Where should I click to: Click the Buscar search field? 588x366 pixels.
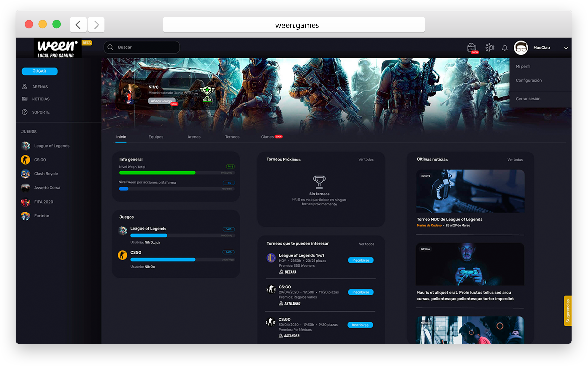[142, 47]
